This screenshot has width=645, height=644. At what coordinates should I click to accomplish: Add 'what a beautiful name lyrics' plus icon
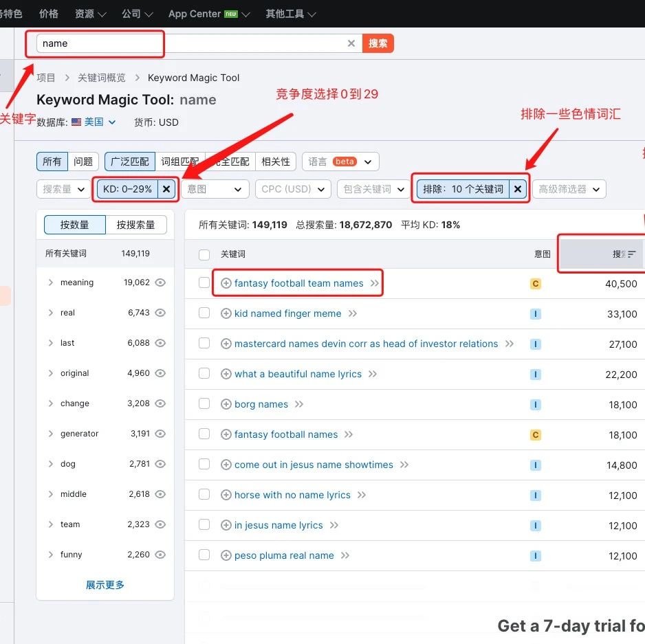[x=226, y=374]
